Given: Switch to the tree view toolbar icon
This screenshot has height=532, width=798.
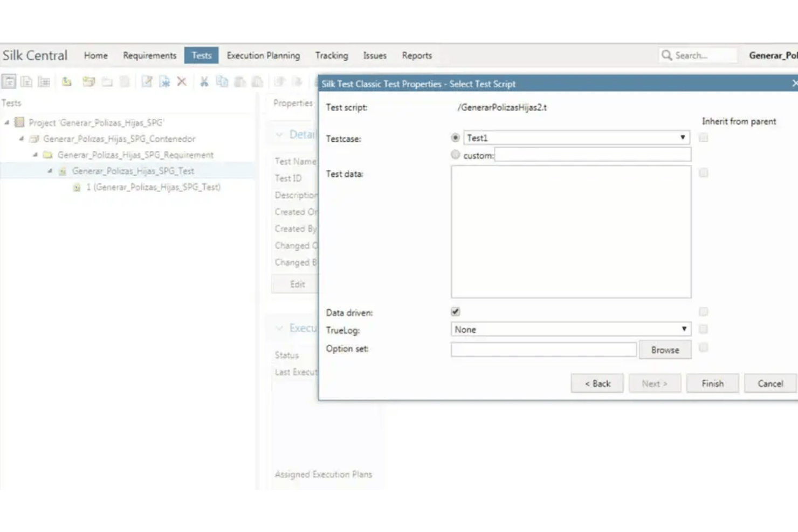Looking at the screenshot, I should coord(9,81).
